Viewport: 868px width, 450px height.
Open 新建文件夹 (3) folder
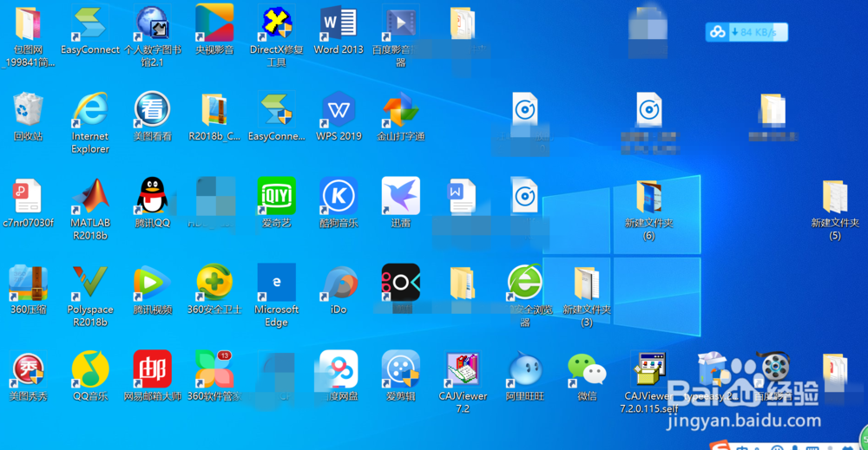pos(587,283)
